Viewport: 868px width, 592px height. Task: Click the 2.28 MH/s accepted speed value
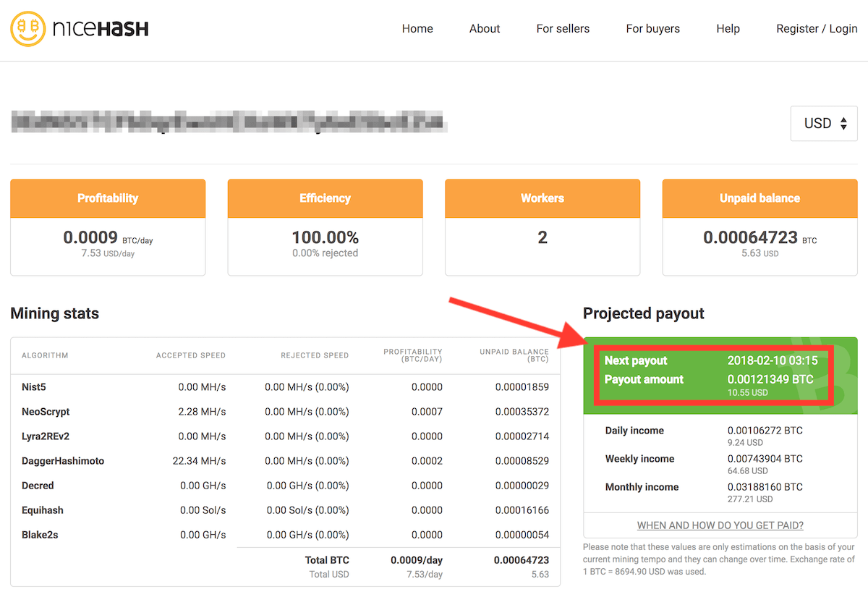[202, 412]
